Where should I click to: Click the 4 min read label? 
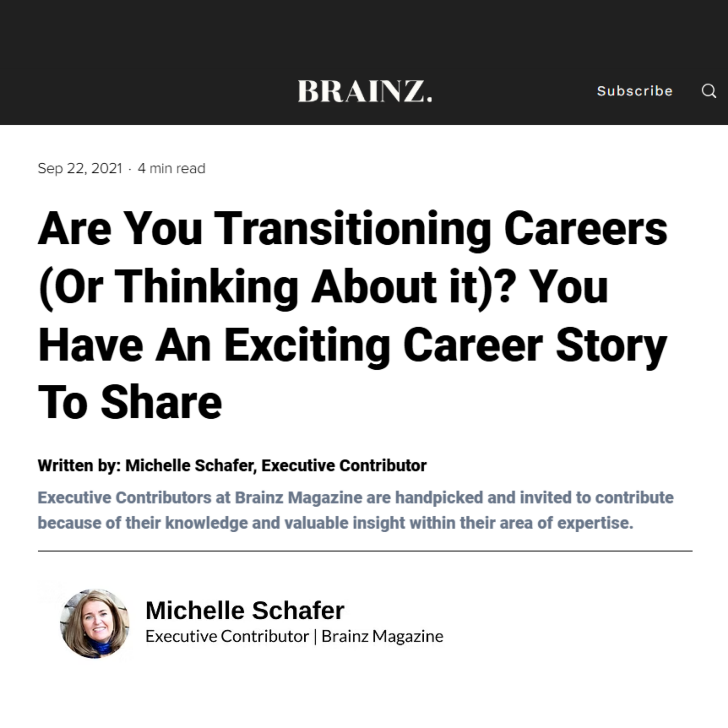[x=171, y=168]
